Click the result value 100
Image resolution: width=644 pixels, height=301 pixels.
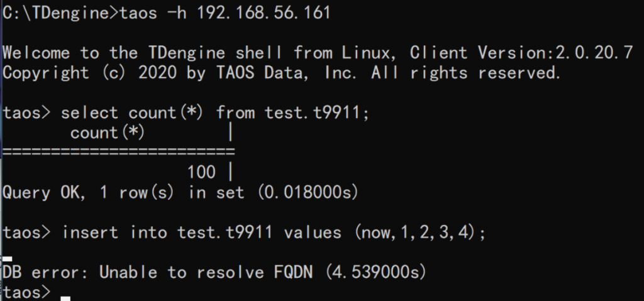pos(201,172)
